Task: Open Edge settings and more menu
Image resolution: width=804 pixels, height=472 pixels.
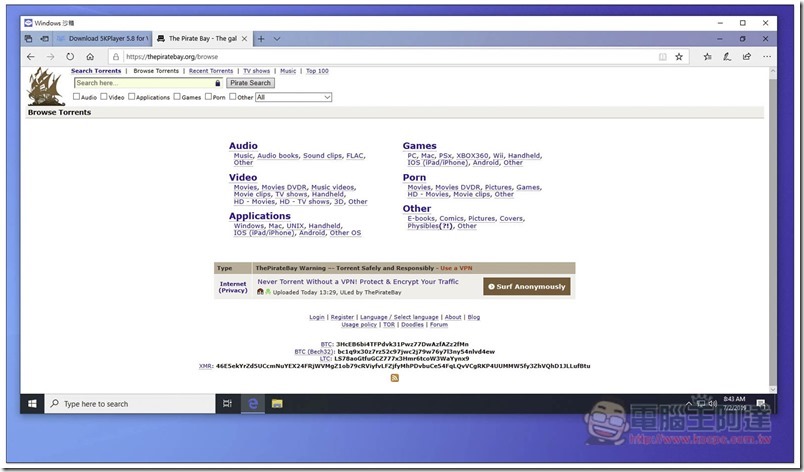Action: pos(767,57)
